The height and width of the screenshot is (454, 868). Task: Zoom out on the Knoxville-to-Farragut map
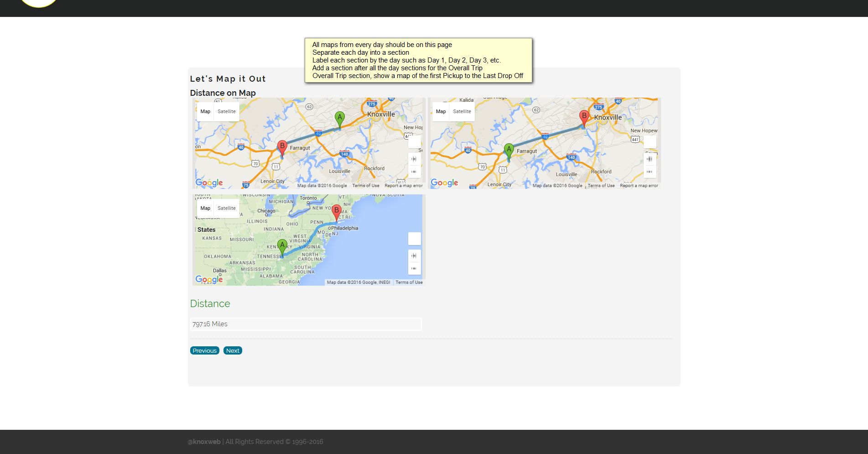point(414,172)
